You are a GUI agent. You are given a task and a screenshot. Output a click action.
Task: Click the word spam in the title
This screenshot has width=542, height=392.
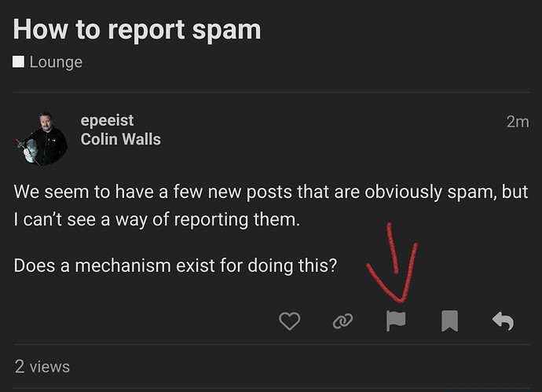226,30
